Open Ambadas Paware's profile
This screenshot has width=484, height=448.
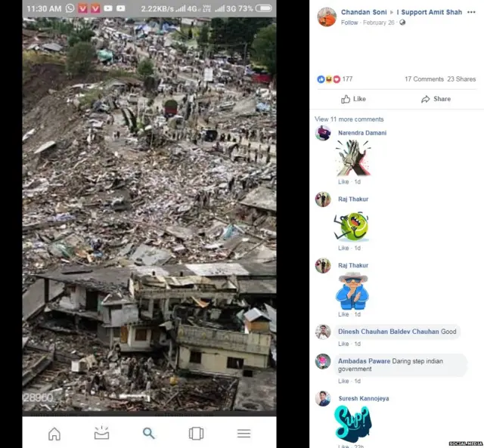(x=364, y=361)
